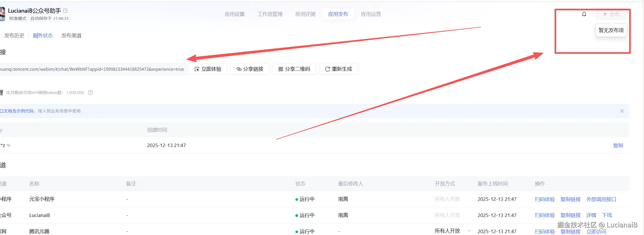
Task: Click 复制链接 for 元宝小程序
Action: 570,199
